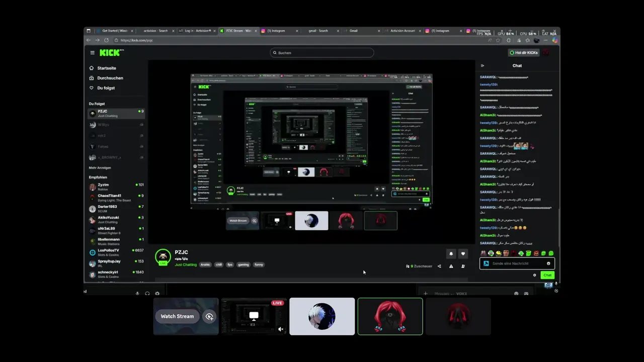
Task: Open SprayitupJay channel in recommended list
Action: coord(116,263)
